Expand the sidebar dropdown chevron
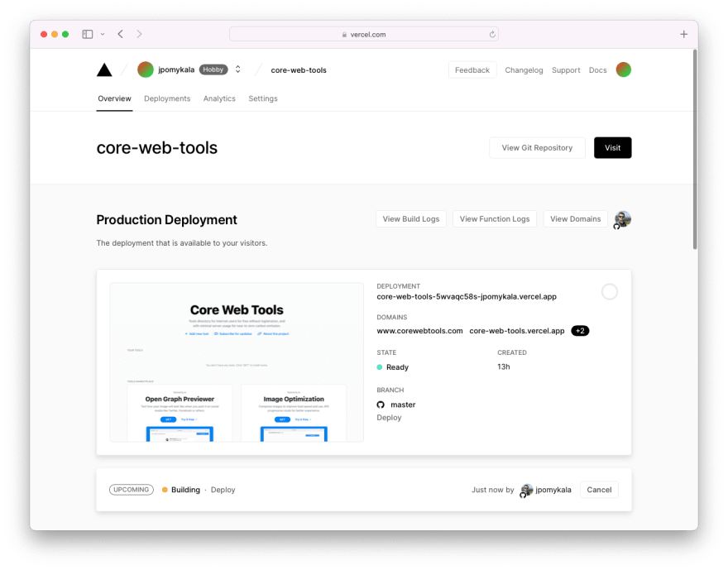This screenshot has height=570, width=728. [103, 34]
